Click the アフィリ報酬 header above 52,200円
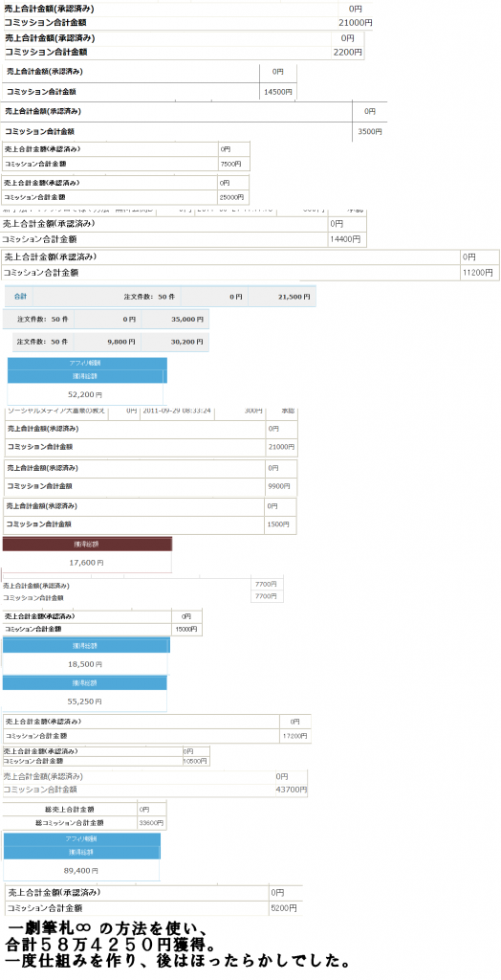The width and height of the screenshot is (501, 980). coord(87,363)
